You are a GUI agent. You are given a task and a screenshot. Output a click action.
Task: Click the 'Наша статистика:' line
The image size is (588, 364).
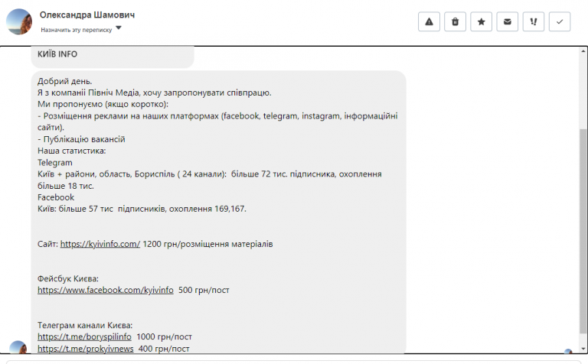(72, 151)
